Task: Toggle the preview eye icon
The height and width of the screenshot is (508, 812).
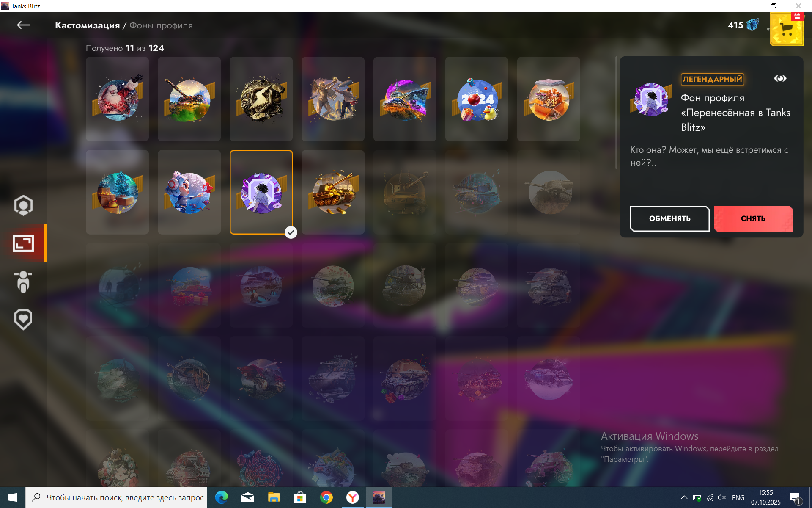Action: click(x=780, y=78)
